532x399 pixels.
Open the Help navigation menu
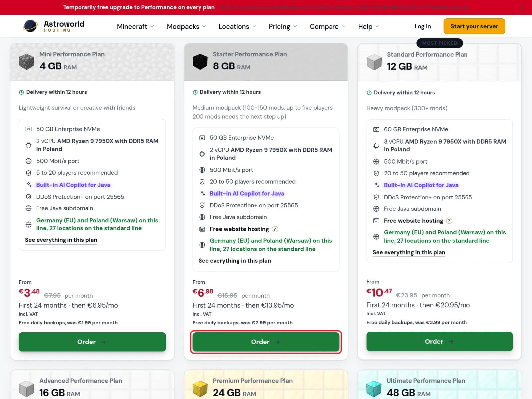pos(368,27)
